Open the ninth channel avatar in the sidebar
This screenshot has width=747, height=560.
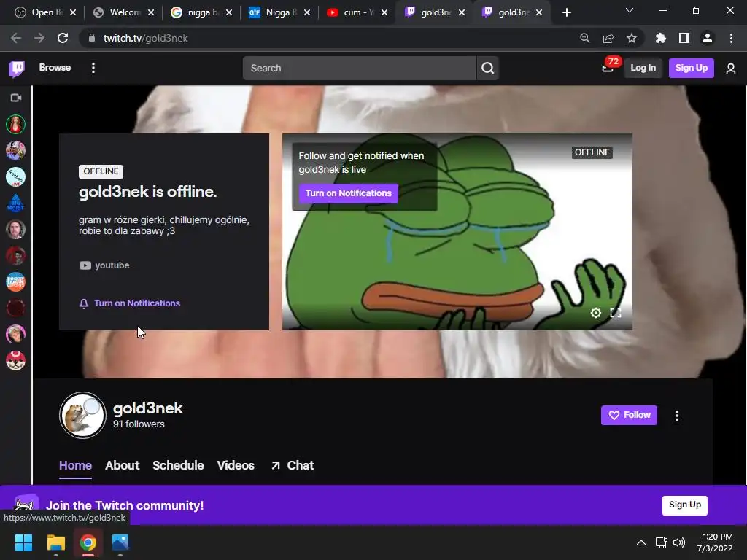pyautogui.click(x=16, y=334)
